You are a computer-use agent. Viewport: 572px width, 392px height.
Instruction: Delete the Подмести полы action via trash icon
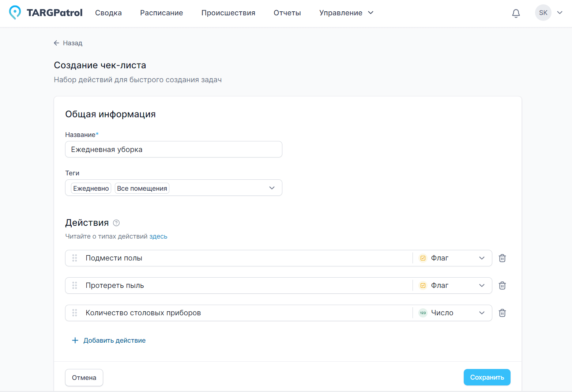coord(502,258)
